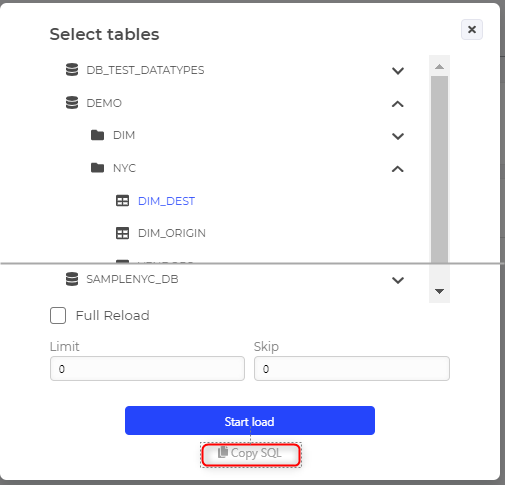505x485 pixels.
Task: Collapse the DEMO database chevron
Action: pos(398,104)
